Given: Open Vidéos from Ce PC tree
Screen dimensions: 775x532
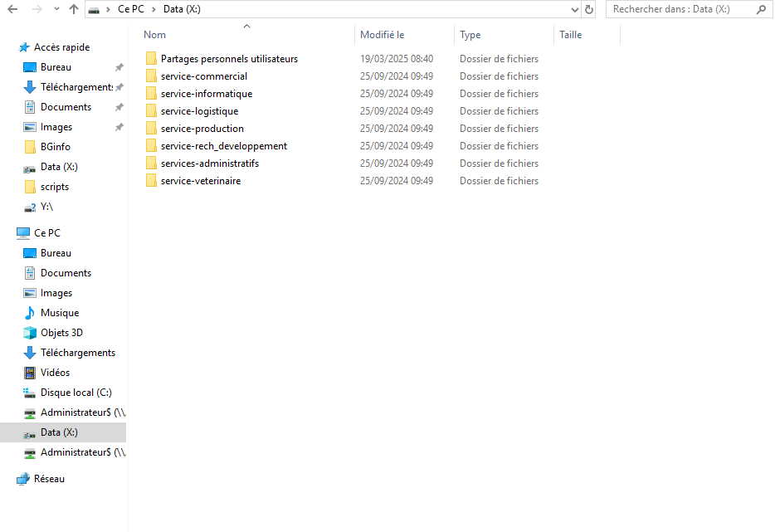Looking at the screenshot, I should pyautogui.click(x=55, y=373).
